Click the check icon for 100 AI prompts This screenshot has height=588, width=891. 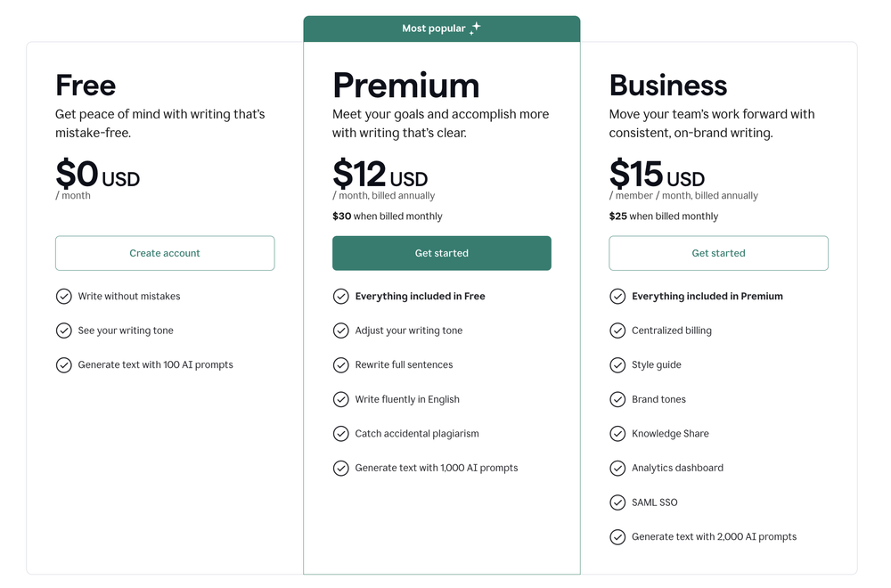tap(64, 365)
